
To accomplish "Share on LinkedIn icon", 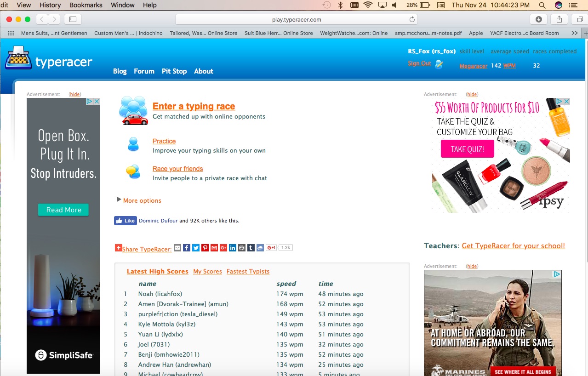I will click(x=233, y=248).
